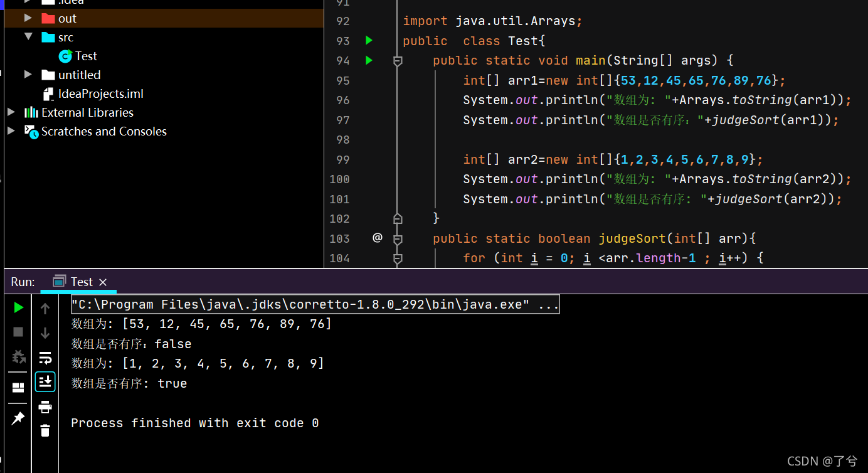
Task: Open the Test class in project tree
Action: click(x=86, y=56)
